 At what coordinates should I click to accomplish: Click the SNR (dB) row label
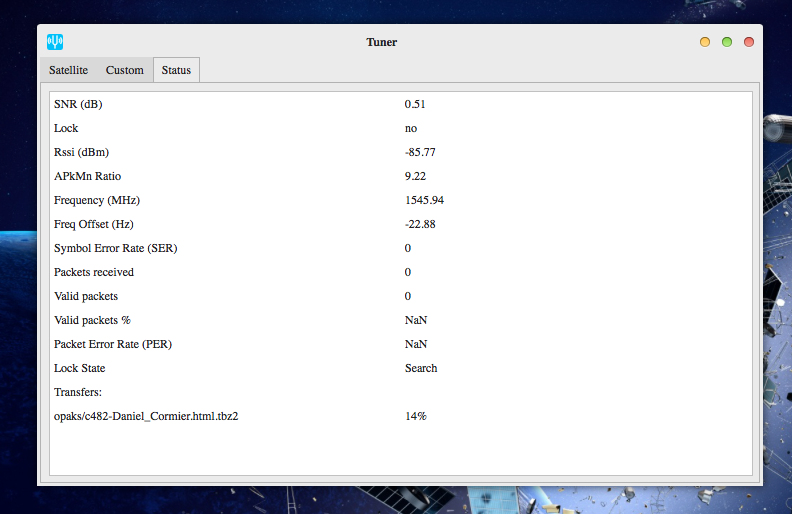click(78, 104)
